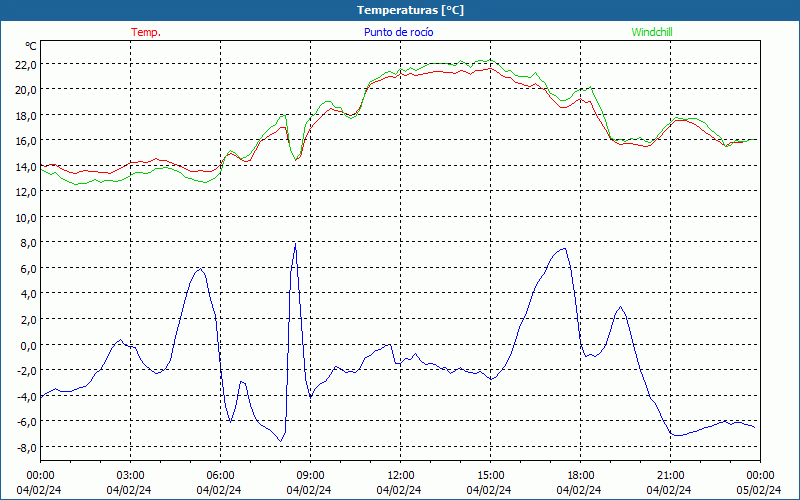Viewport: 800px width, 500px height.
Task: Click the '6,0' y-axis value
Action: coord(29,268)
